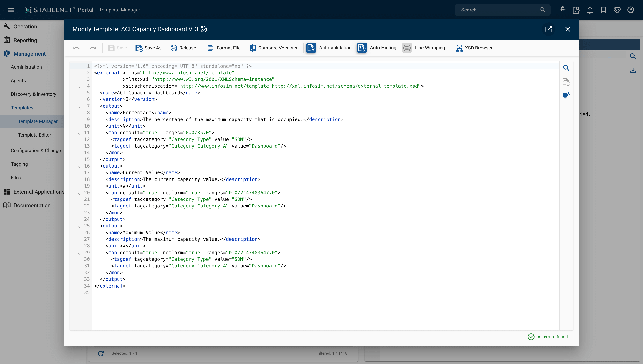Open bookmarks icon in header
This screenshot has height=364, width=643.
pos(603,10)
